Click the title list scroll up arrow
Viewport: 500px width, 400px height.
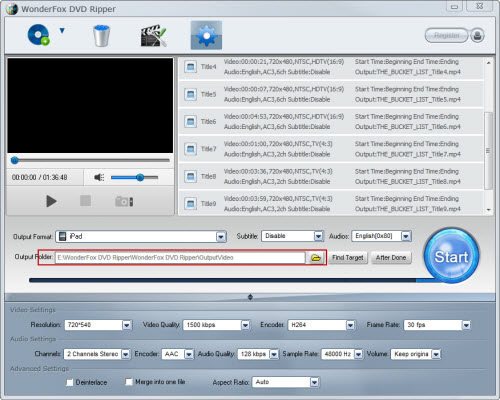488,63
